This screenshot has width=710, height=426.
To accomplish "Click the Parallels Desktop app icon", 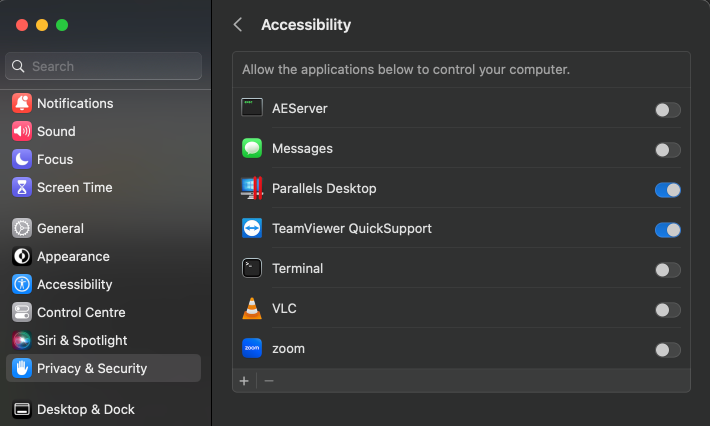I will click(252, 188).
